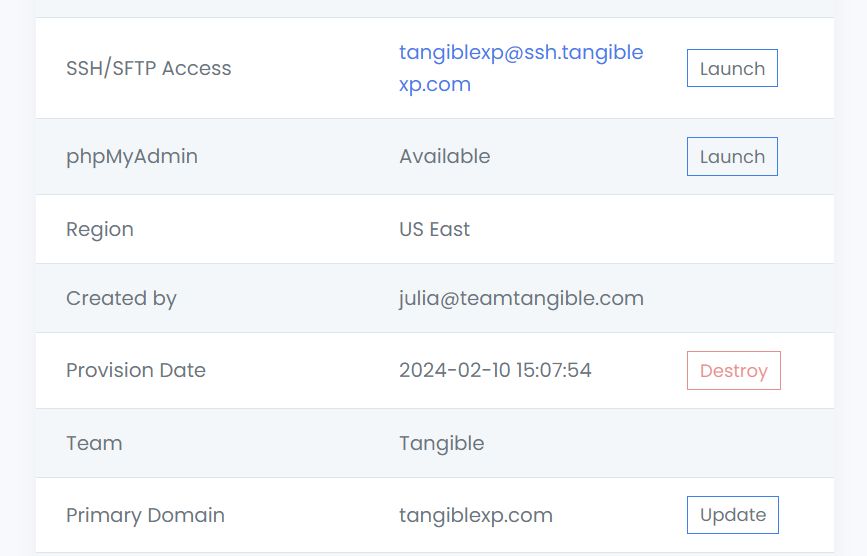The width and height of the screenshot is (867, 556).
Task: Update the Primary Domain
Action: 732,515
